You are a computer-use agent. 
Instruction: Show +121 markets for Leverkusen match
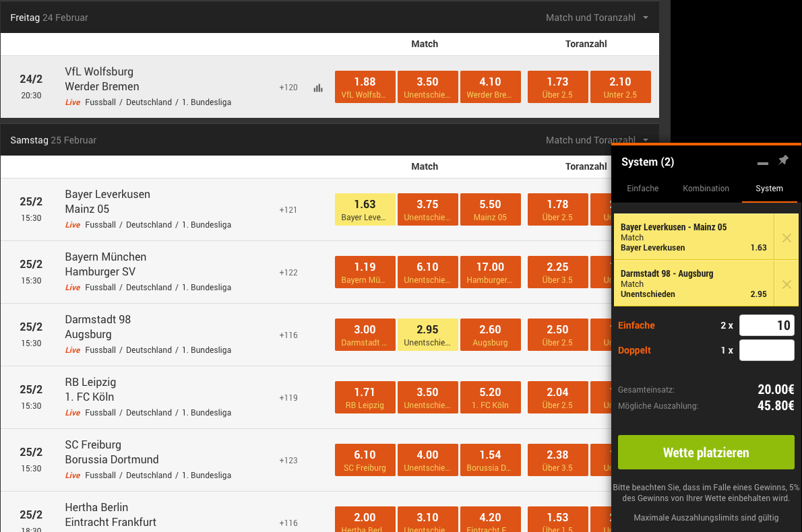click(x=288, y=210)
